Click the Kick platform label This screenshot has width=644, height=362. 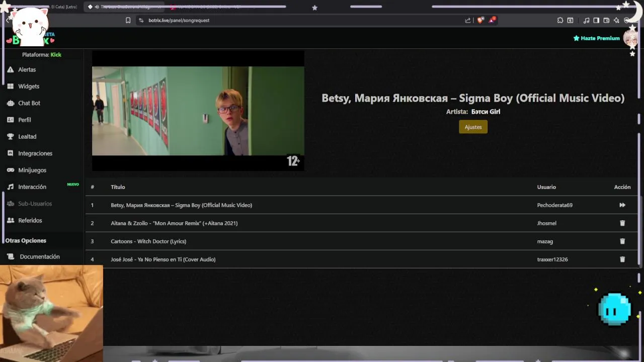(56, 55)
